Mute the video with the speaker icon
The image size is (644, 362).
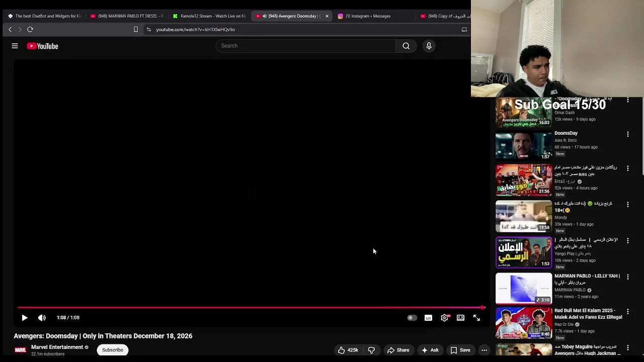tap(42, 318)
